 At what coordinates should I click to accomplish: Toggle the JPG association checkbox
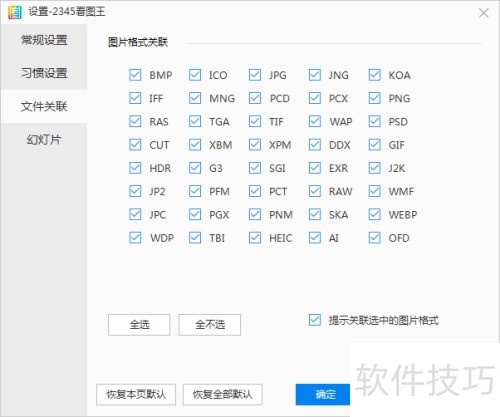255,75
